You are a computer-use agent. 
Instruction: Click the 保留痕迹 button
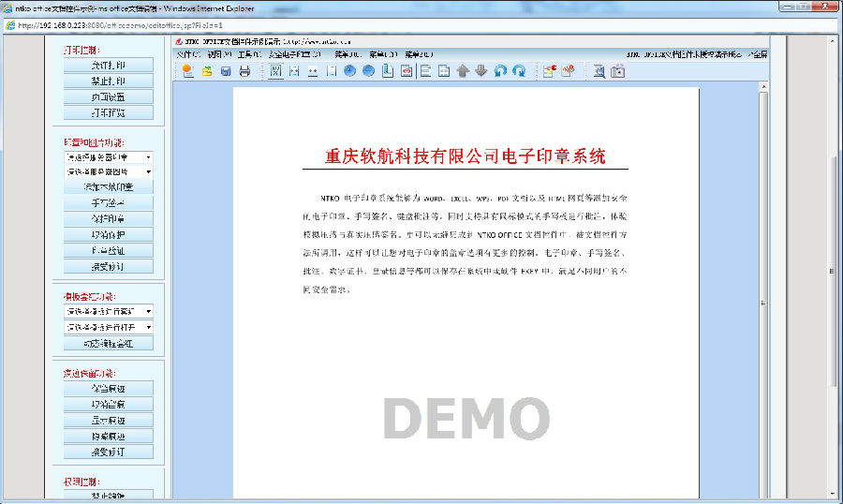pos(108,389)
